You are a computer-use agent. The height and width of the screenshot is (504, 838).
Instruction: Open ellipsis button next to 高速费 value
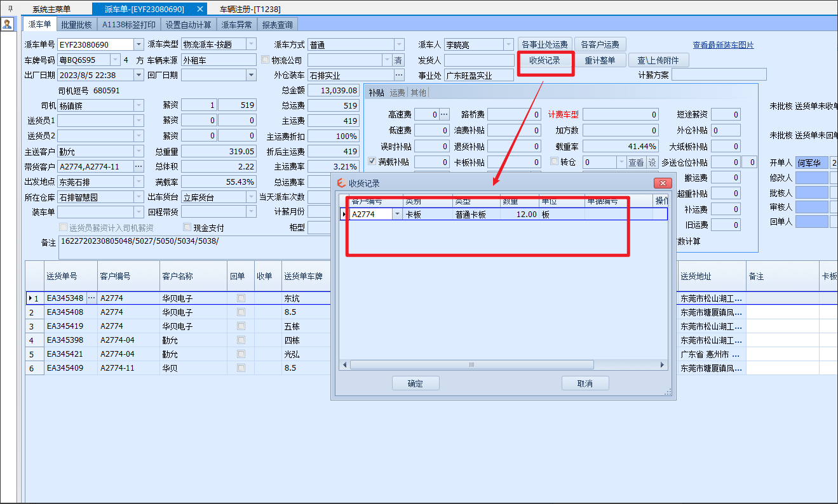pos(445,114)
